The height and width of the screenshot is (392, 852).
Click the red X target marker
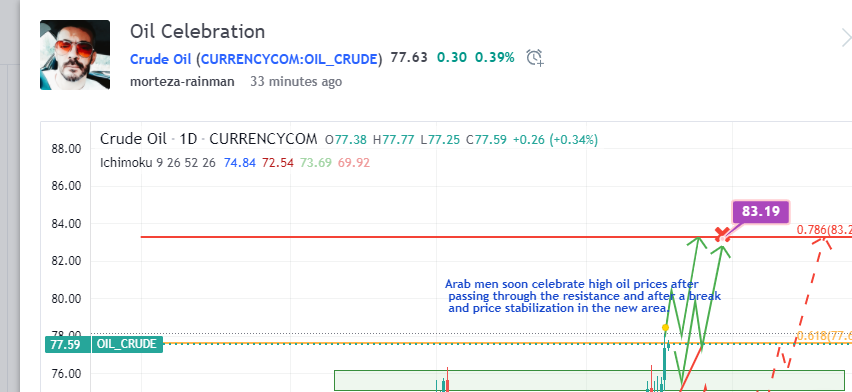pos(722,234)
